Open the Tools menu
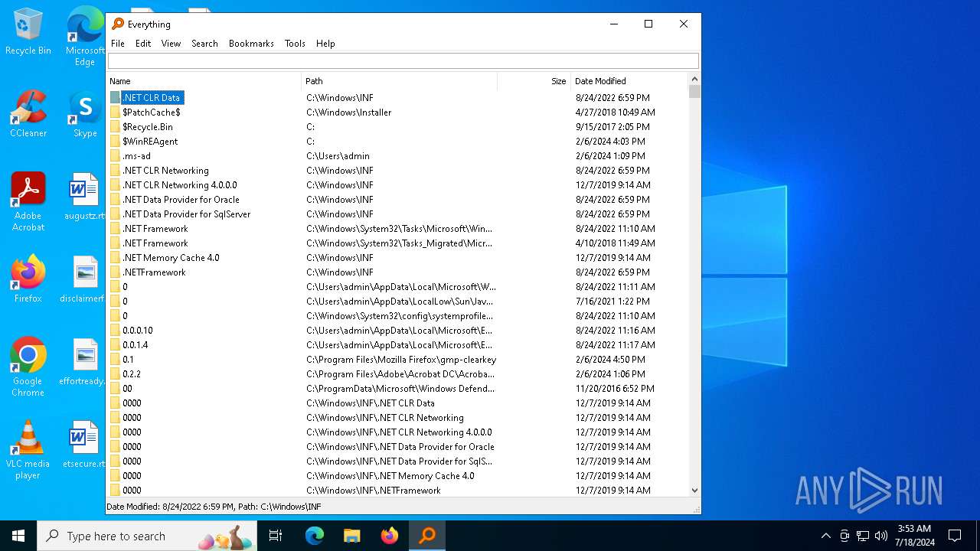 (295, 44)
